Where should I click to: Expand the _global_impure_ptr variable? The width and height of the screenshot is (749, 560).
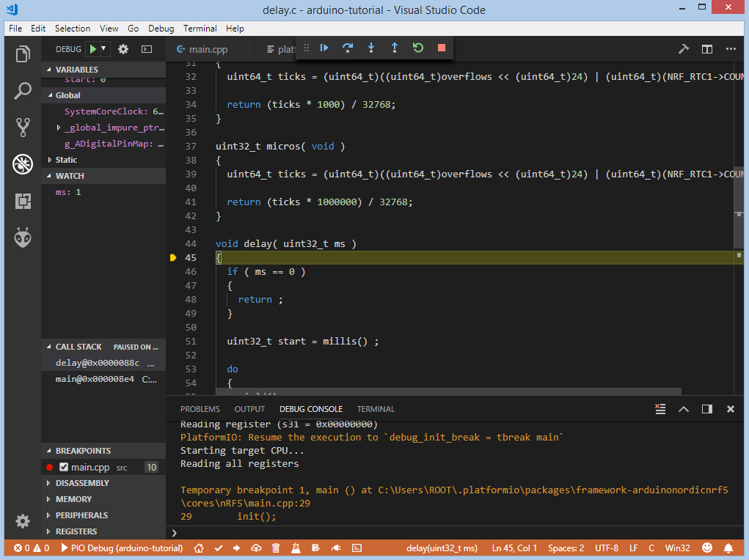(59, 128)
